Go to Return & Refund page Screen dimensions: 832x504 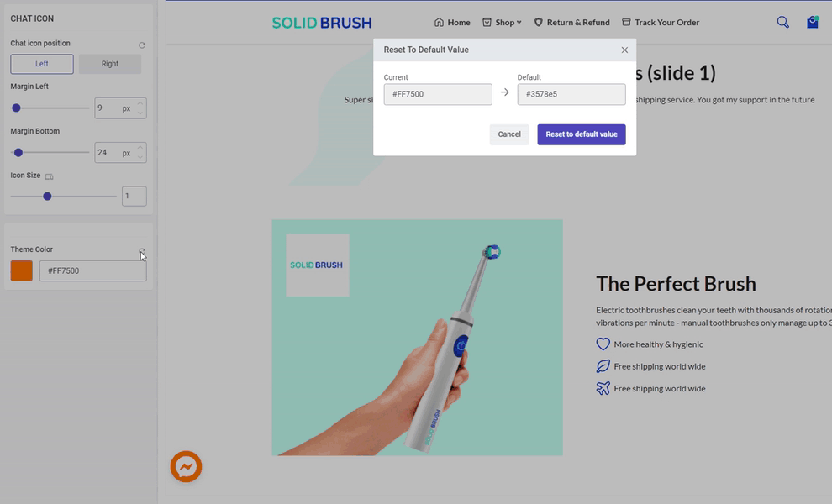[572, 23]
